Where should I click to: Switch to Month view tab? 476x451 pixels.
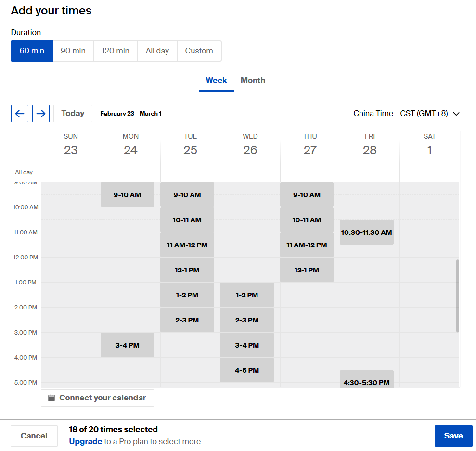coord(253,81)
